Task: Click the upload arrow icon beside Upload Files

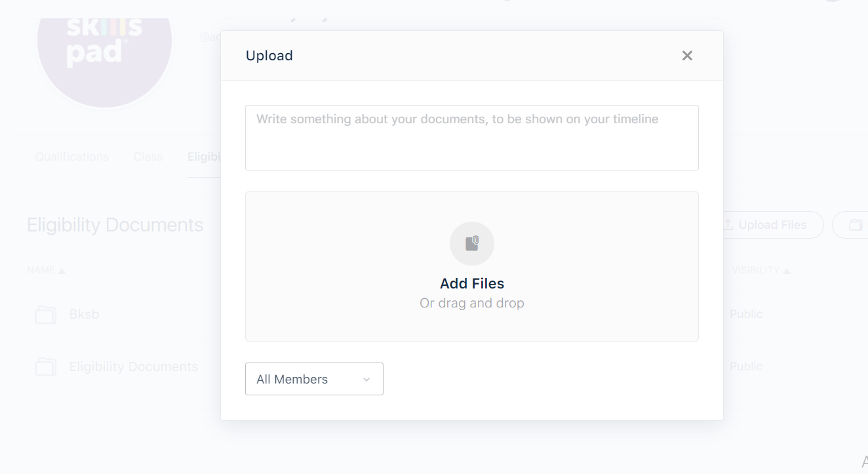Action: coord(728,225)
